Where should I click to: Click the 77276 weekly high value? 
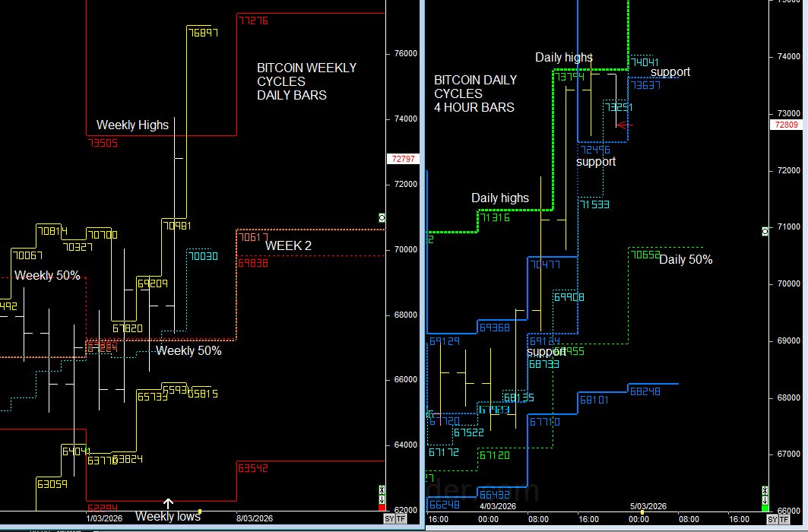[x=253, y=21]
